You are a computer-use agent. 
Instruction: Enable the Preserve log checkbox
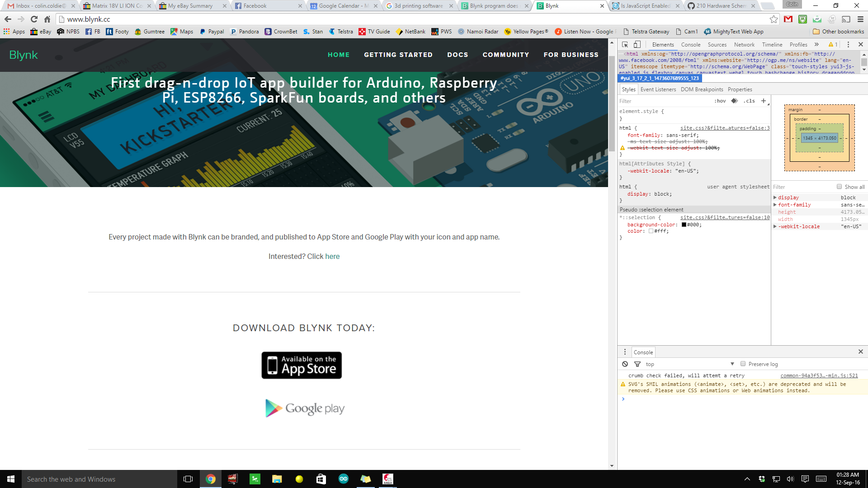pyautogui.click(x=743, y=364)
